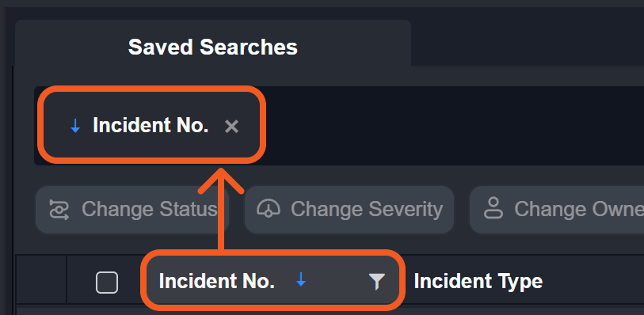Click the Change Status button
This screenshot has height=315, width=644.
[131, 210]
